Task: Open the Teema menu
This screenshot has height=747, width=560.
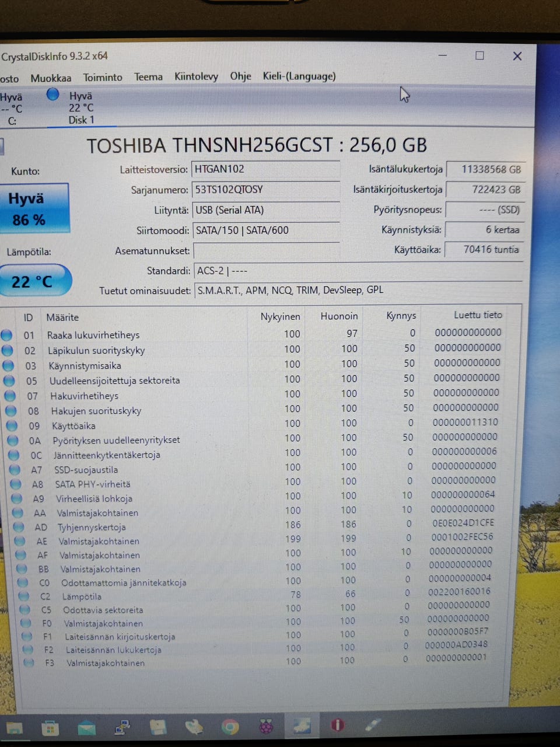Action: coord(148,76)
